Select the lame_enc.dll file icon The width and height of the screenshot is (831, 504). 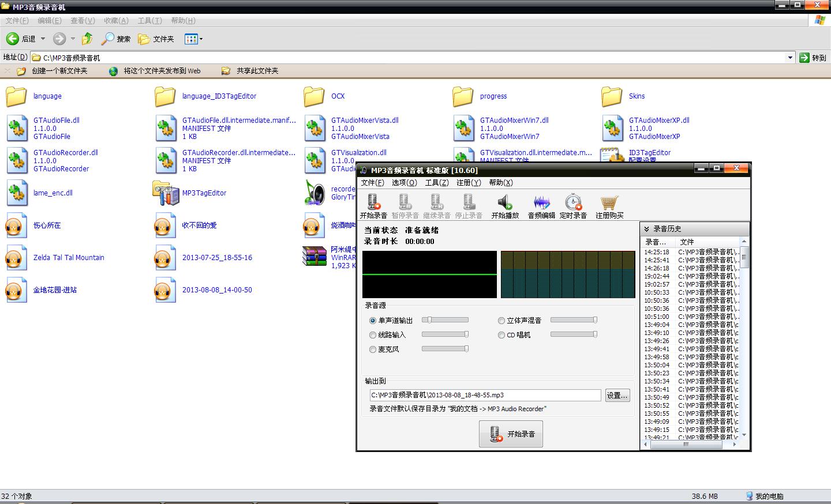17,193
